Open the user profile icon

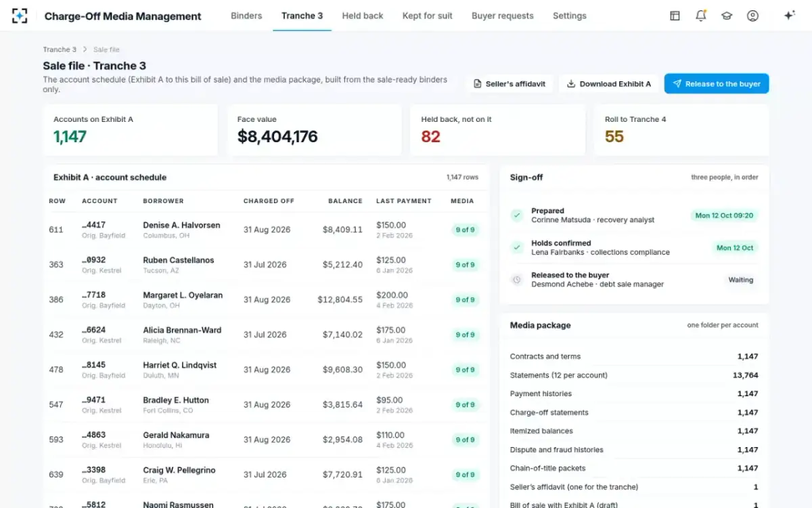tap(752, 16)
